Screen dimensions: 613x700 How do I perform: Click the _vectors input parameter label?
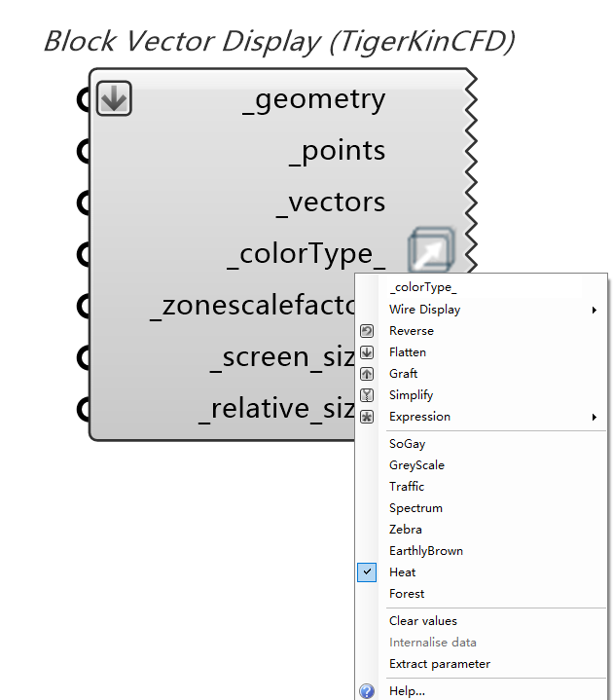[x=332, y=203]
